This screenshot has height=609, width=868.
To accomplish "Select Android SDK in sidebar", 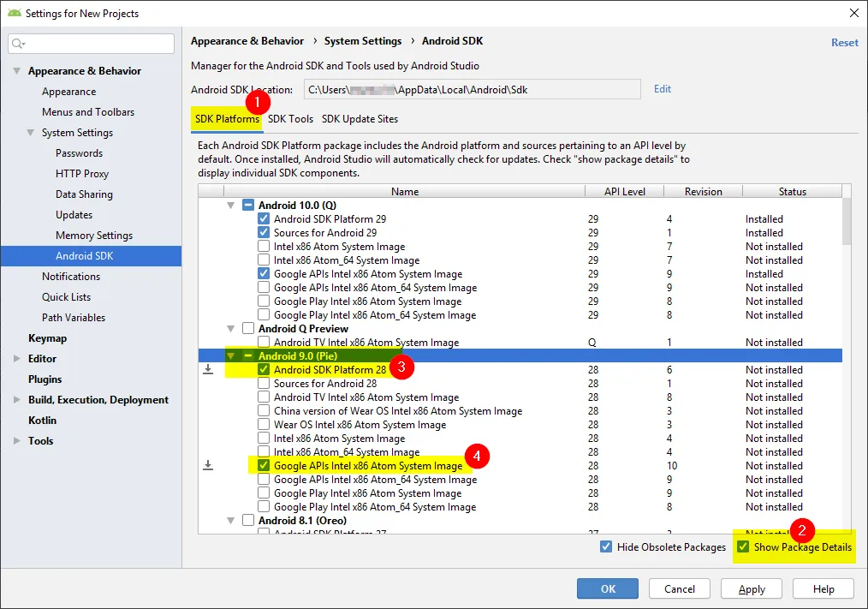I will point(92,256).
